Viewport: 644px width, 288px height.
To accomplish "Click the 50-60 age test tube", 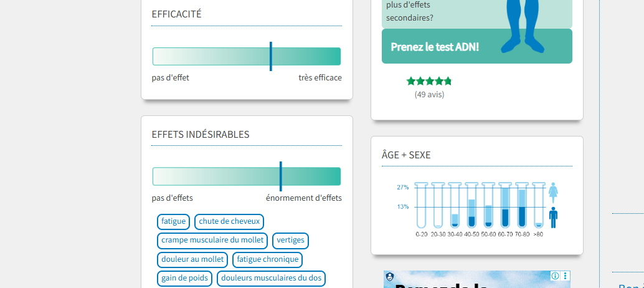I will tap(488, 205).
